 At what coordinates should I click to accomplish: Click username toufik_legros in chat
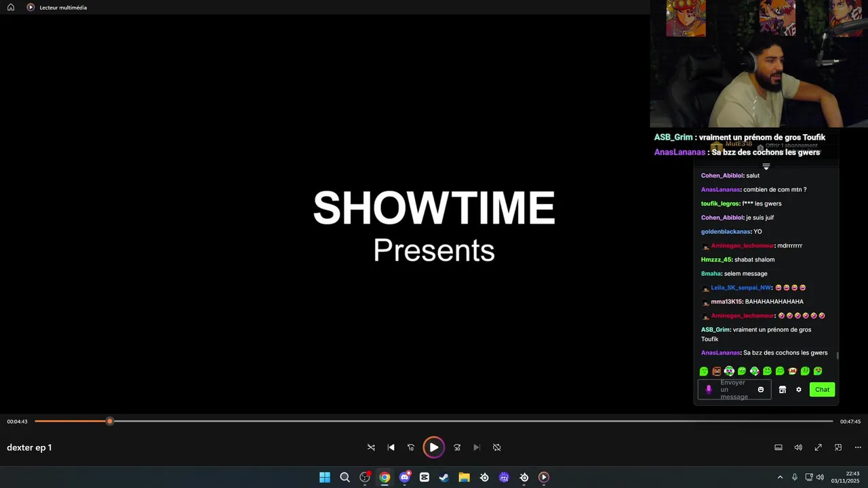pyautogui.click(x=720, y=203)
